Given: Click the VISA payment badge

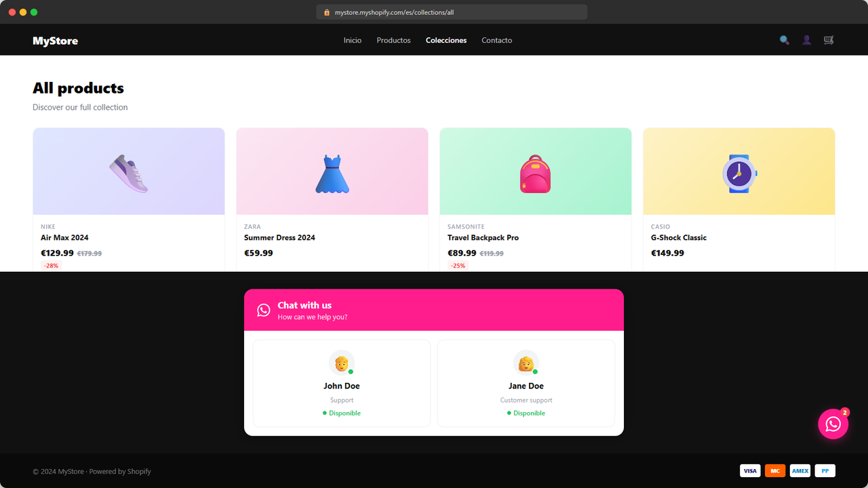Looking at the screenshot, I should (750, 471).
